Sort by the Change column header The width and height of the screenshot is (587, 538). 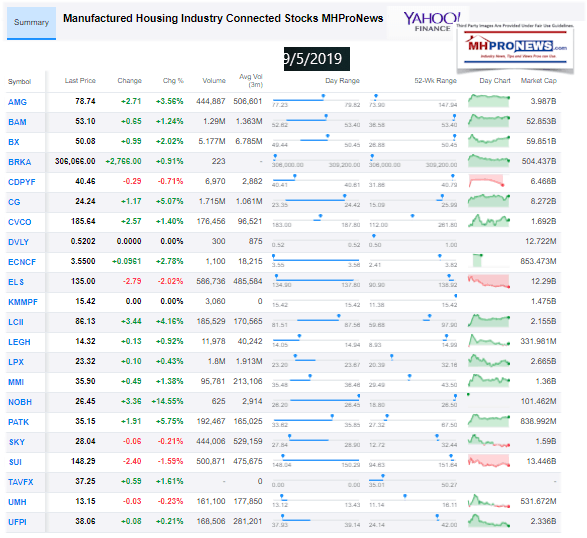click(130, 80)
